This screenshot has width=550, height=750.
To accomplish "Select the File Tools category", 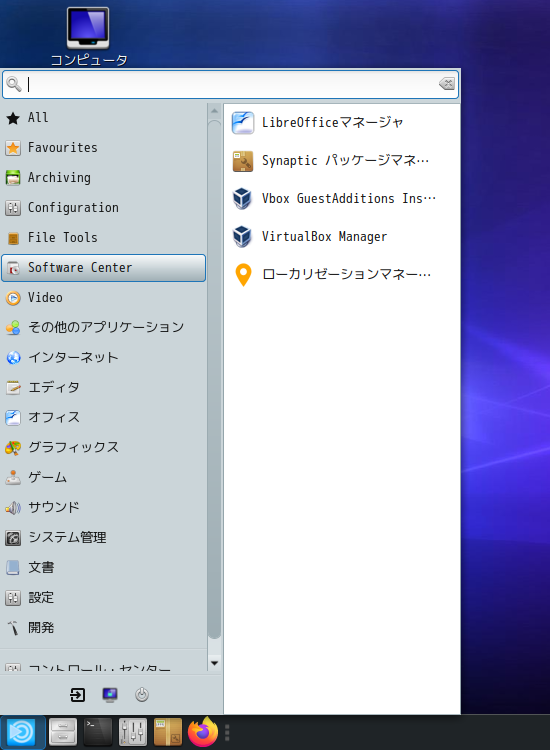I will (x=103, y=238).
